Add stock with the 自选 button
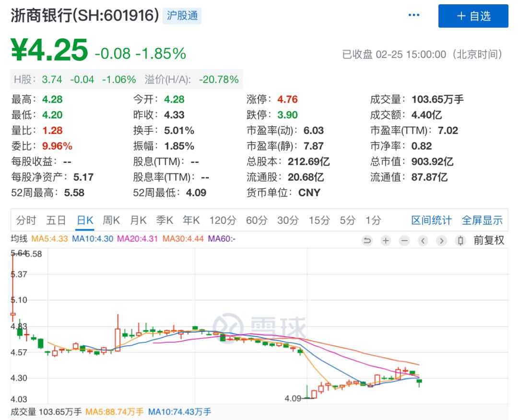 pyautogui.click(x=473, y=16)
